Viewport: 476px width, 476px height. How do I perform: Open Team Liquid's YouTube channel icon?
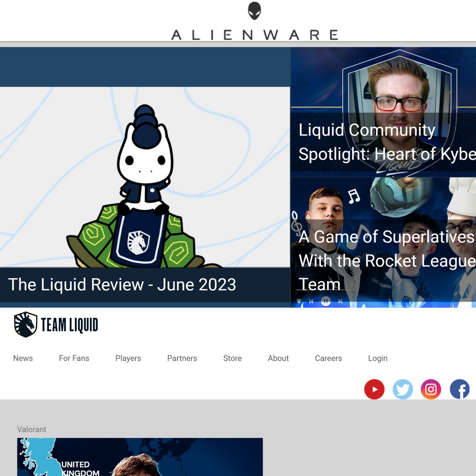pos(374,389)
